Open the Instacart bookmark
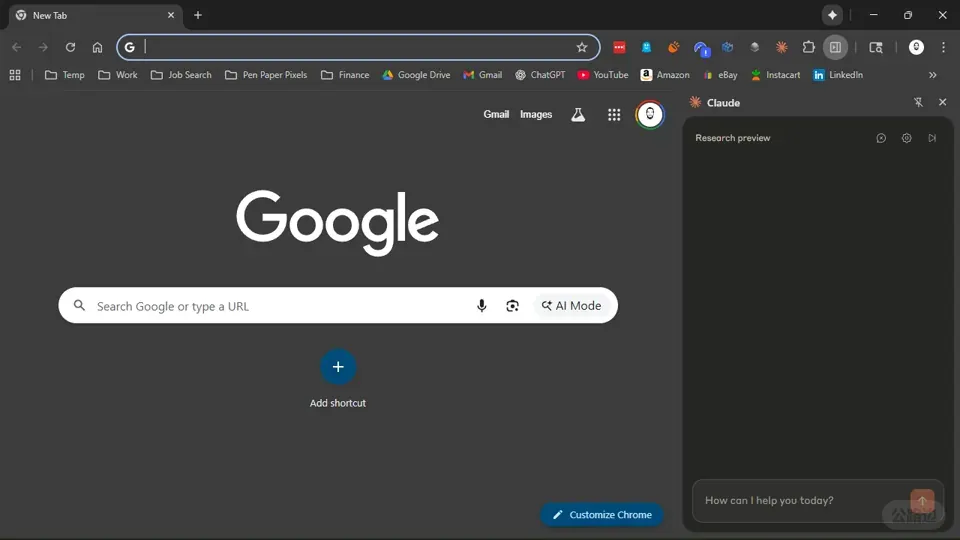960x540 pixels. tap(775, 75)
